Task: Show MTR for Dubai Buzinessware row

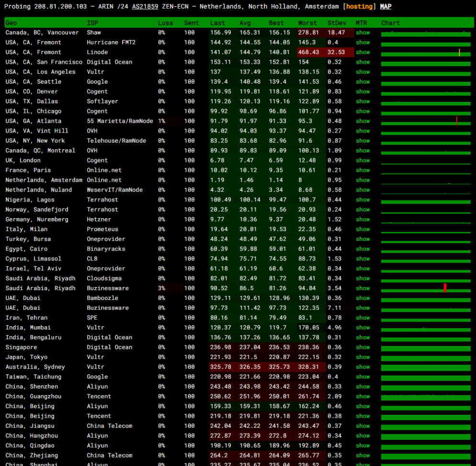Action: tap(363, 308)
